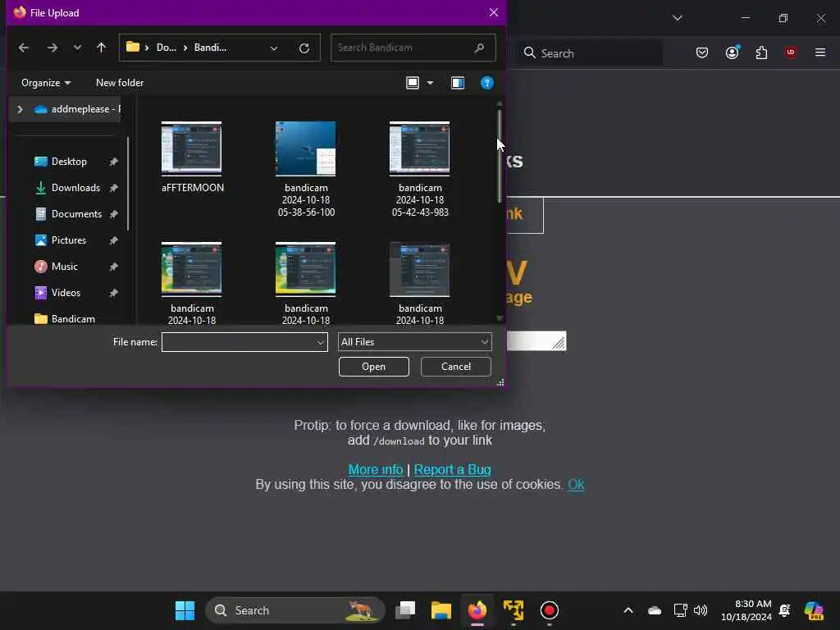Open the Organize menu
This screenshot has height=630, width=840.
(x=46, y=83)
